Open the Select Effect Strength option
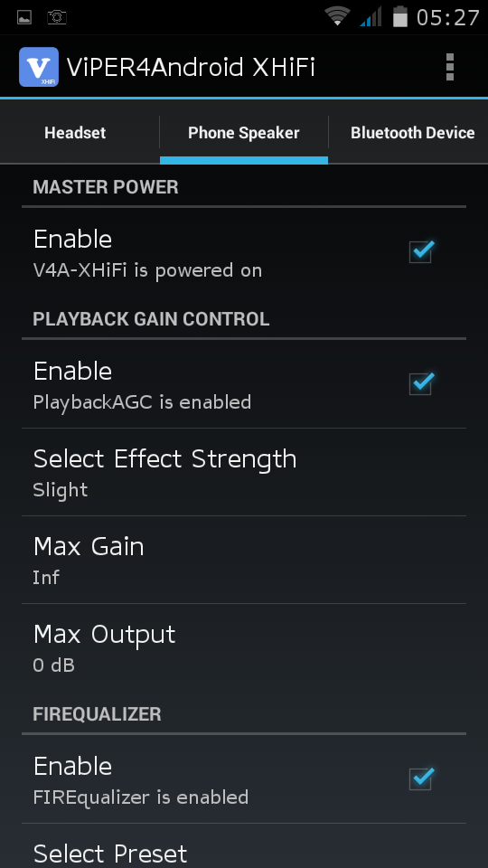The height and width of the screenshot is (868, 488). coord(244,472)
